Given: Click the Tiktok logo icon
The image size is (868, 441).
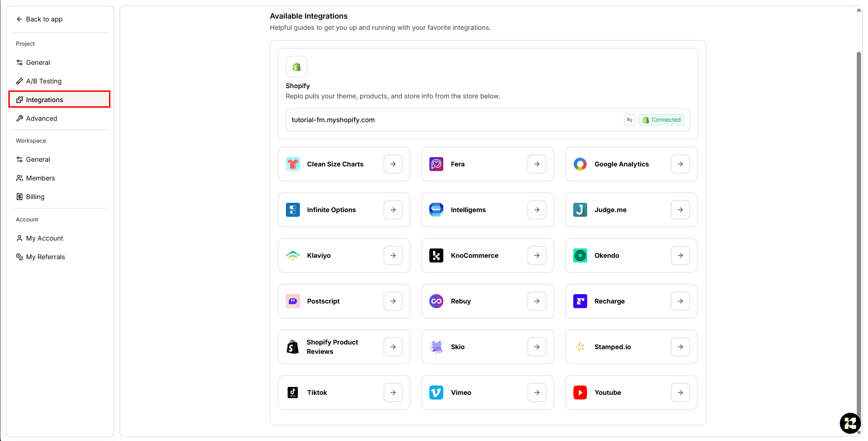Looking at the screenshot, I should 293,393.
